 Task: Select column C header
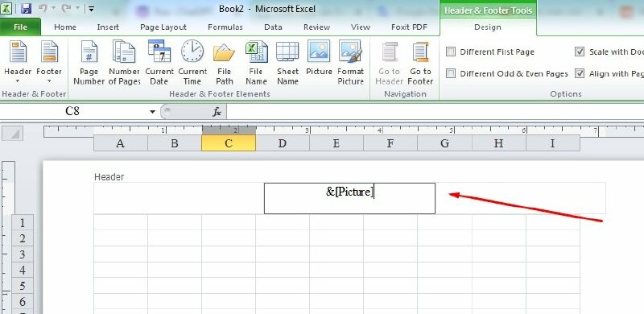pyautogui.click(x=229, y=143)
